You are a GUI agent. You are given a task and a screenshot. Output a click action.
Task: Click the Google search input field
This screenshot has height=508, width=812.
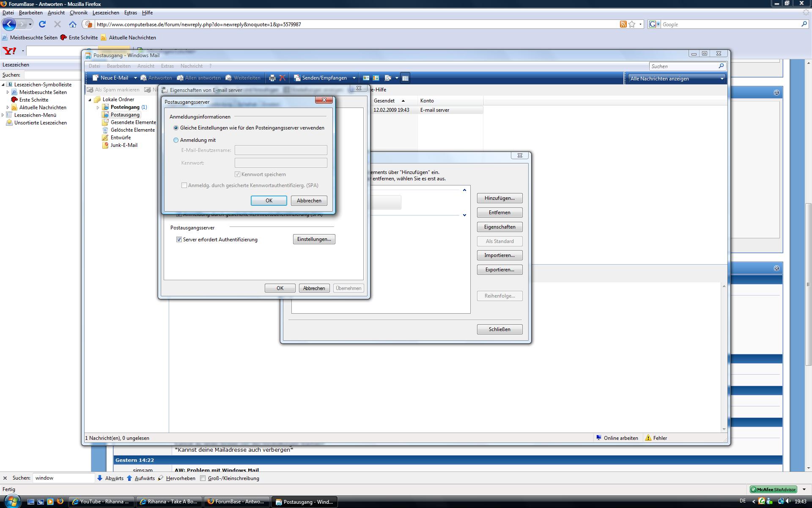pyautogui.click(x=730, y=24)
